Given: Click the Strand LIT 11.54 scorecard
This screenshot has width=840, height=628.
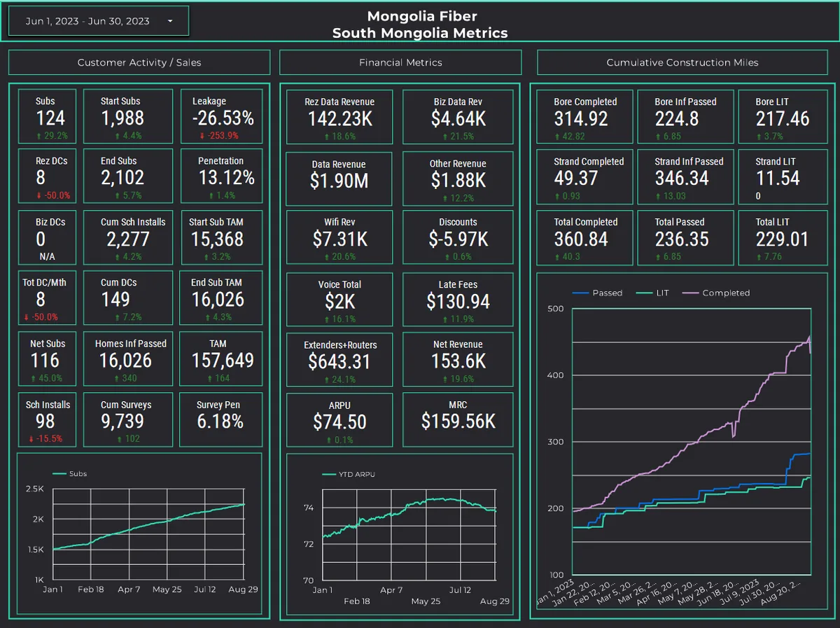Looking at the screenshot, I should pyautogui.click(x=782, y=177).
